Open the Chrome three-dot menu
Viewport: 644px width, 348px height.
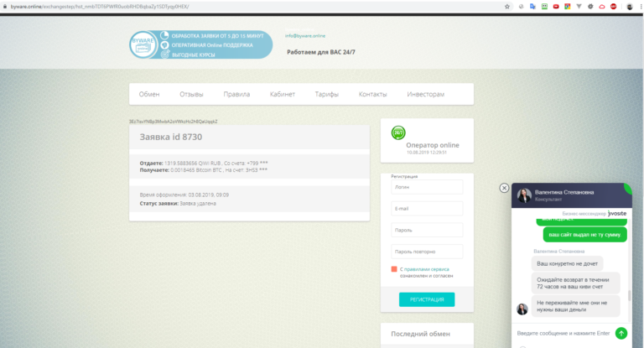click(x=641, y=7)
